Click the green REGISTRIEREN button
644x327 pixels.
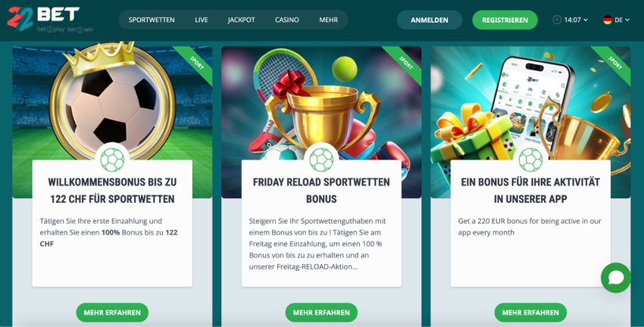(505, 20)
